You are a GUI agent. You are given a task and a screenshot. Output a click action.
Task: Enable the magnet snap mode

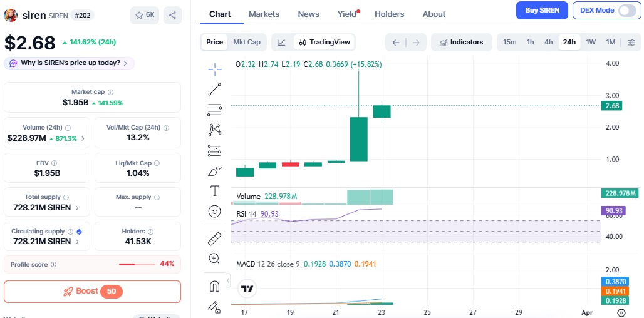click(x=214, y=286)
